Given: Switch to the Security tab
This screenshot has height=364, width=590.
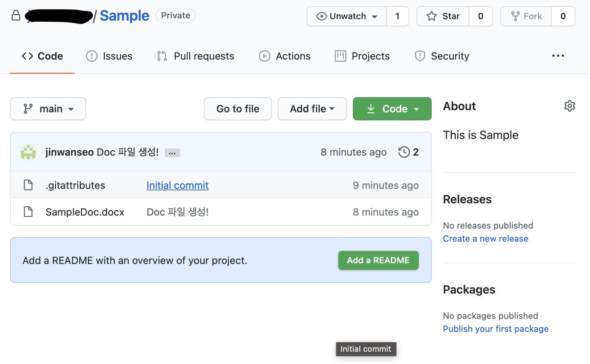Looking at the screenshot, I should (442, 56).
